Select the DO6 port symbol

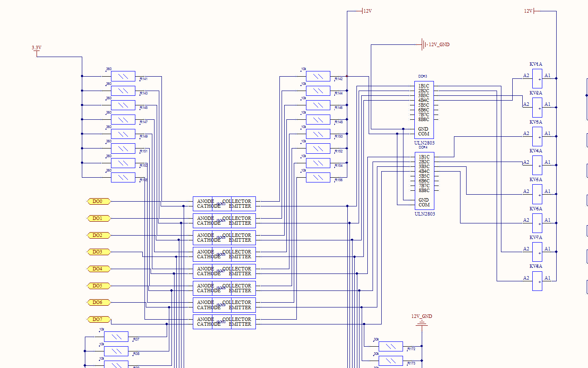[99, 302]
